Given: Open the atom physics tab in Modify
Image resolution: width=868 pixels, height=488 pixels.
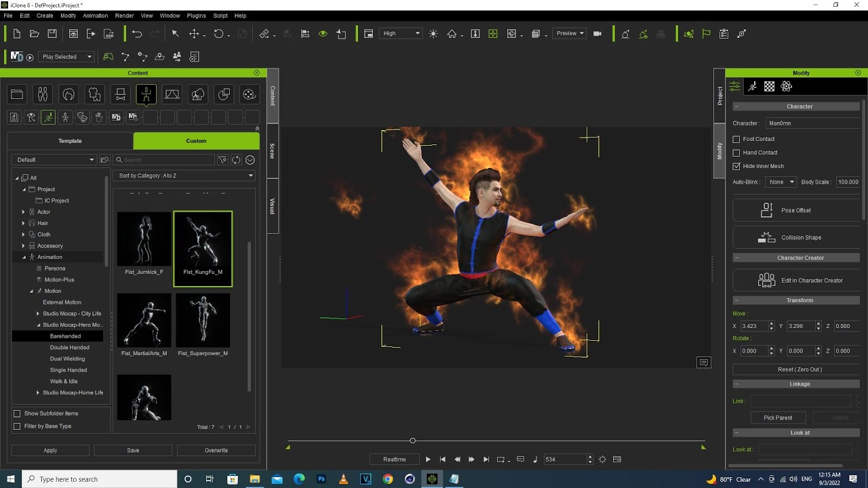Looking at the screenshot, I should point(787,86).
